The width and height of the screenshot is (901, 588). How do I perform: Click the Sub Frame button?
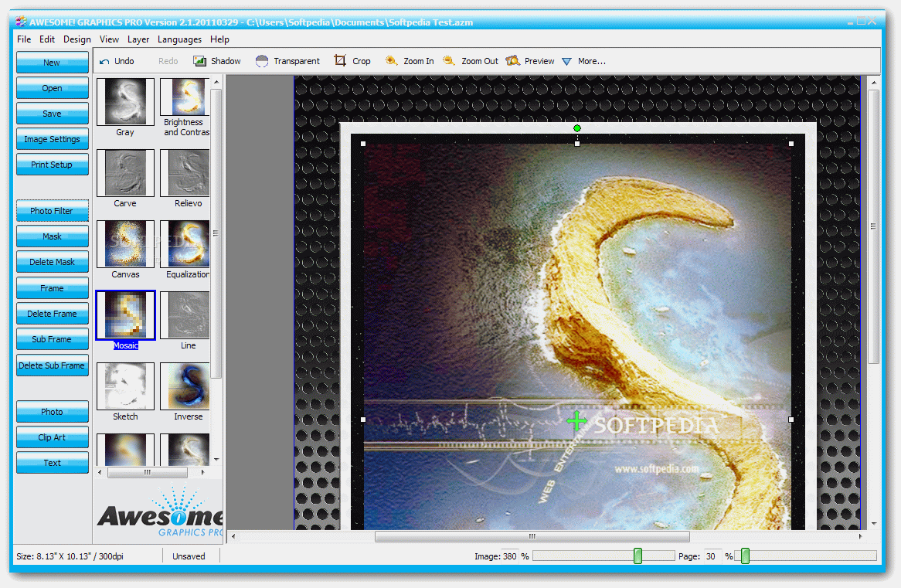point(53,339)
